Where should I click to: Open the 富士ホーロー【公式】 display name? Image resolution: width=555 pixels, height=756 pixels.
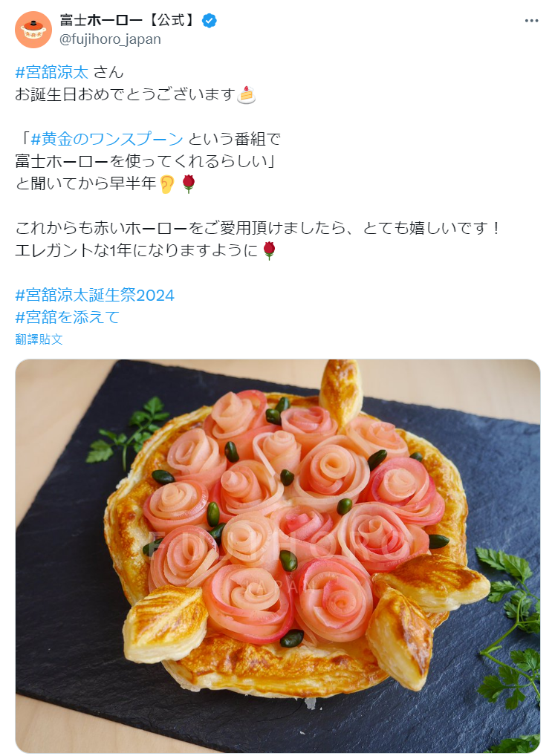click(129, 20)
